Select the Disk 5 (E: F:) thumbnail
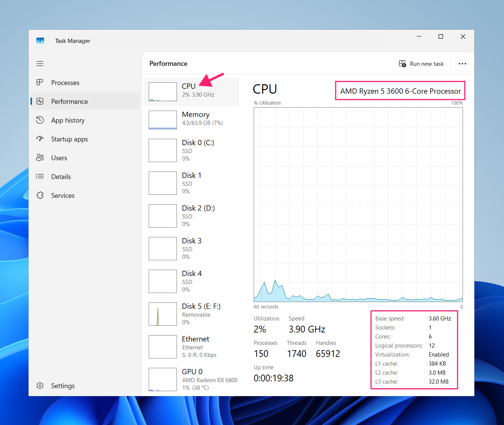This screenshot has width=504, height=425. tap(163, 314)
